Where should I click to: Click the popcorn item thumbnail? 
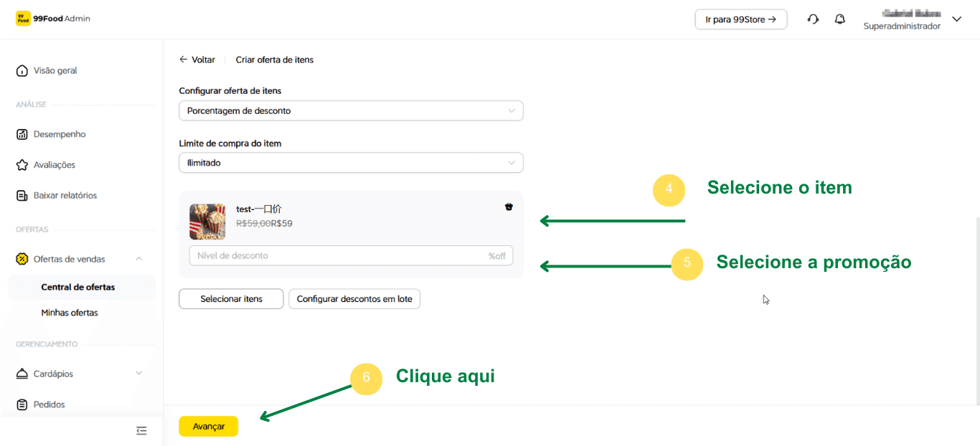tap(207, 222)
